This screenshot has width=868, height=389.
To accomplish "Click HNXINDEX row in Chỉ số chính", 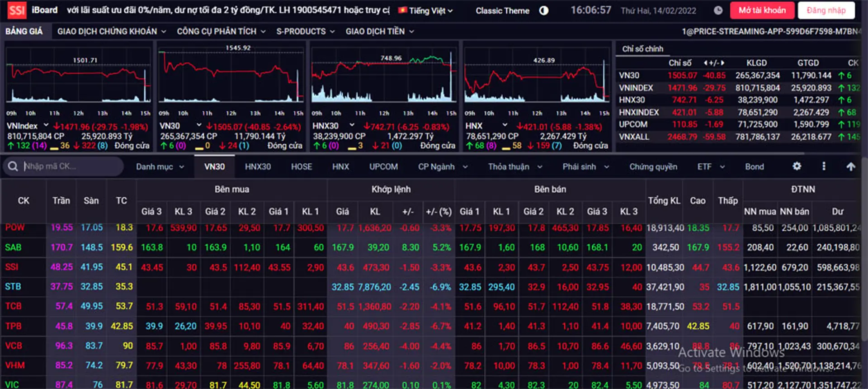I will (x=739, y=112).
